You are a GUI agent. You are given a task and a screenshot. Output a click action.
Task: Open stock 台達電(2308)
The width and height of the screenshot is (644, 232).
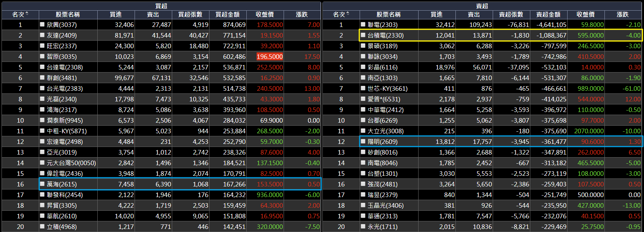click(x=65, y=67)
